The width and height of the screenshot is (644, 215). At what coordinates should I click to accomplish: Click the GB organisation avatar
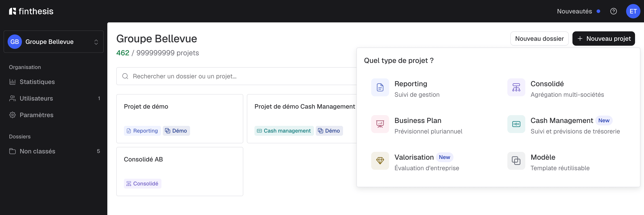tap(15, 42)
